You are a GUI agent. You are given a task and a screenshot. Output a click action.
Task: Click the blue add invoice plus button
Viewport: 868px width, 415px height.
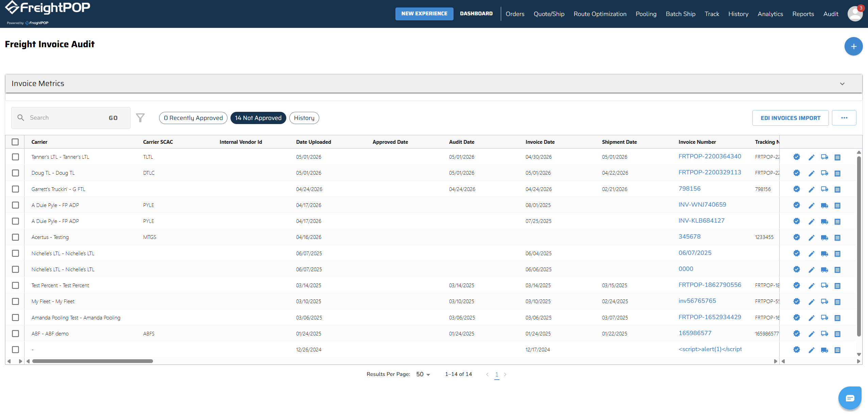point(853,47)
